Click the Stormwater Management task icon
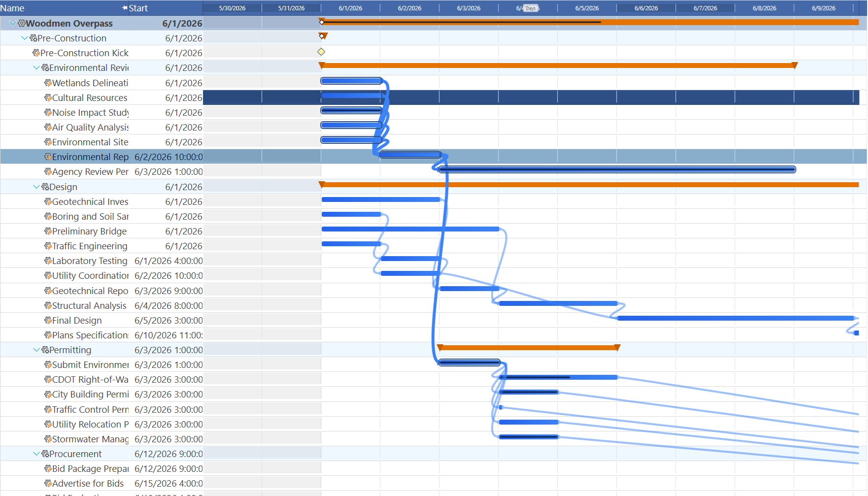The image size is (868, 496). click(x=48, y=439)
